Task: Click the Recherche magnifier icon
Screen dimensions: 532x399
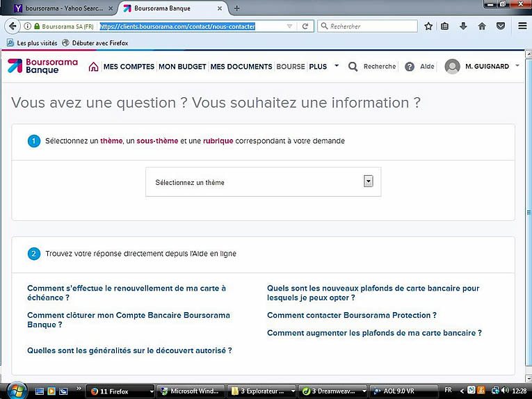Action: [353, 67]
